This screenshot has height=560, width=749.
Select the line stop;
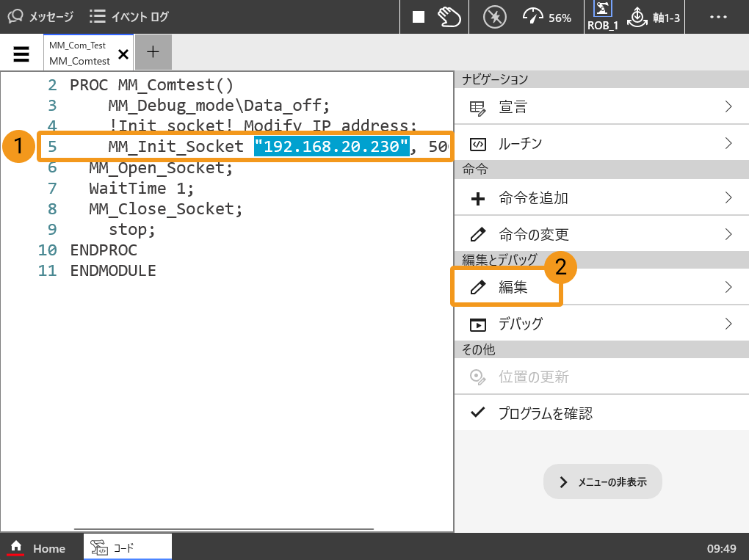tap(132, 229)
